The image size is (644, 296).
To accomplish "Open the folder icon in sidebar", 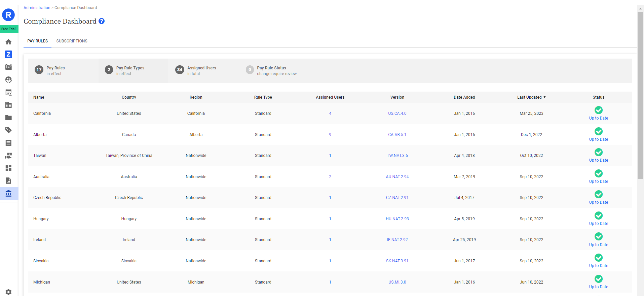I will tap(8, 118).
